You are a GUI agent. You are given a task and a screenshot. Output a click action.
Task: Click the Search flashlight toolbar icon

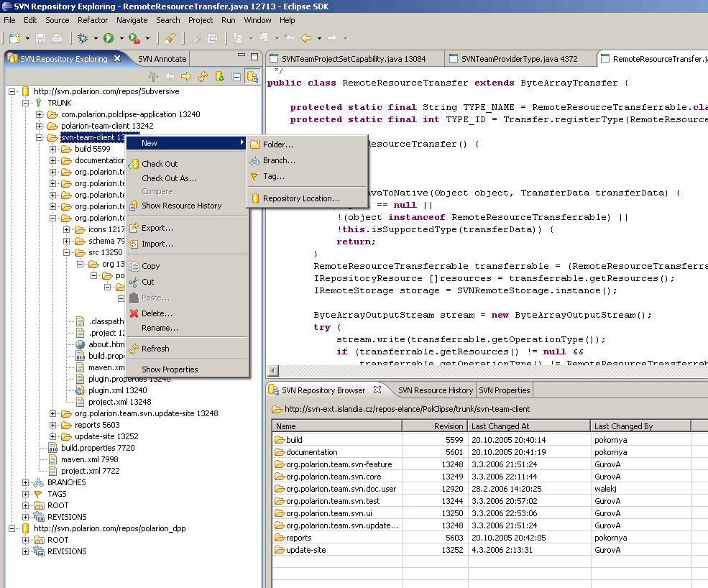[170, 38]
